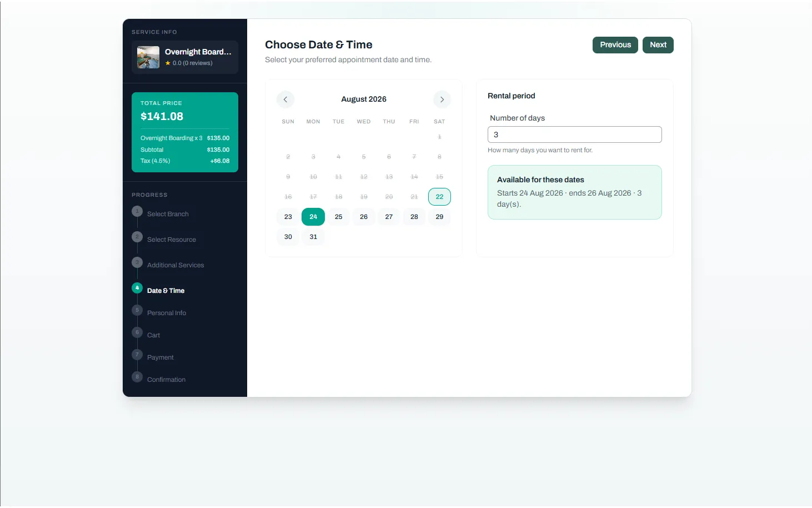Image resolution: width=812 pixels, height=508 pixels.
Task: Select August 31 date
Action: 313,237
